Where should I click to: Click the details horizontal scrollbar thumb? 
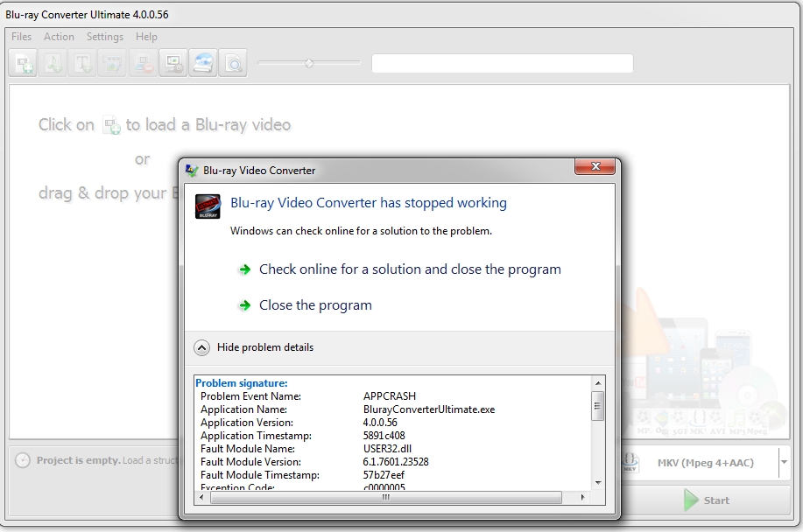tap(386, 497)
